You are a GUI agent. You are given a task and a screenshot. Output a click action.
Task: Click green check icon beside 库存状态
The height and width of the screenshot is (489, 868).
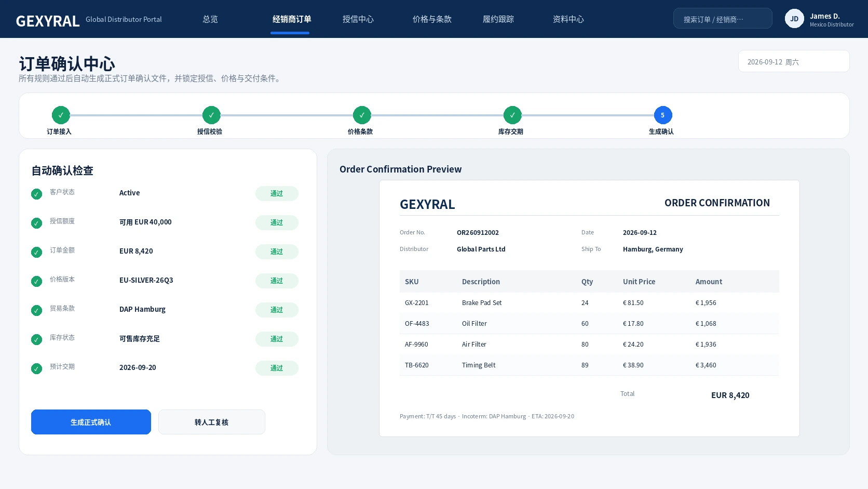[36, 339]
